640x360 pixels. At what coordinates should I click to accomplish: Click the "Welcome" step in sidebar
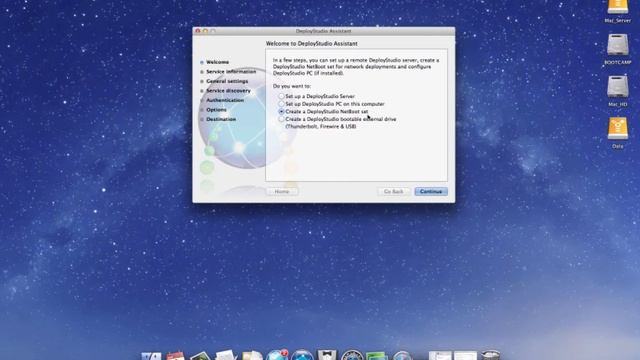217,62
